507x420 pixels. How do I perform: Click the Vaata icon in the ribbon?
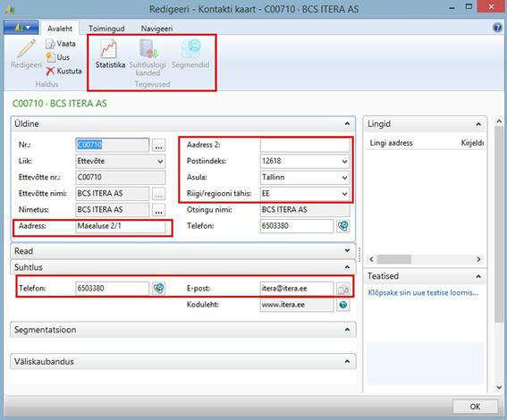(x=50, y=44)
